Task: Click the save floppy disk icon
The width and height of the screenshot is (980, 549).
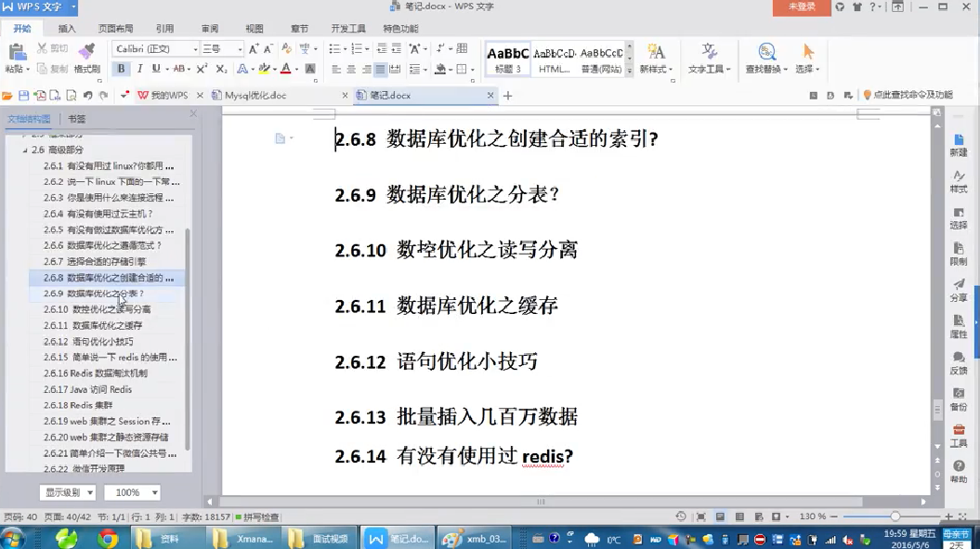Action: [23, 95]
